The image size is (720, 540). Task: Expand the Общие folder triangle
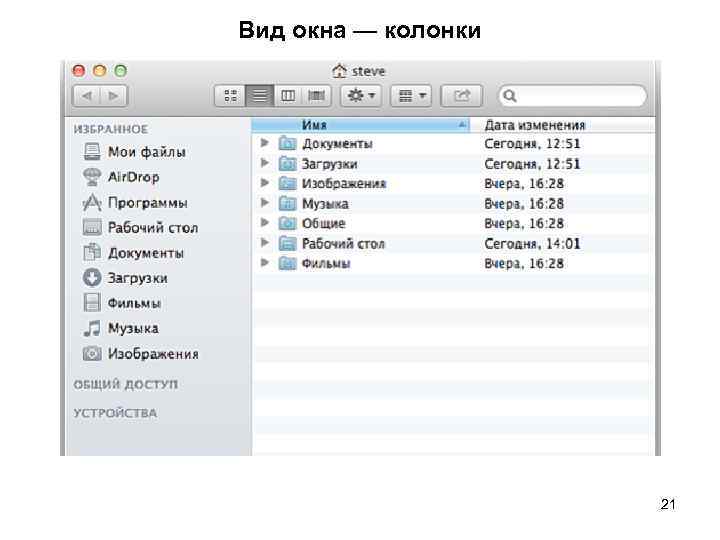264,223
